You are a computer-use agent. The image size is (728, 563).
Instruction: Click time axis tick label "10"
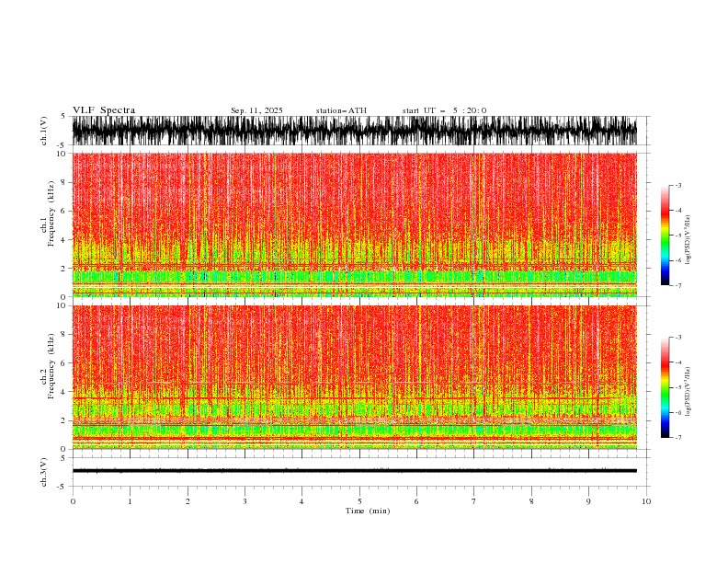tap(646, 501)
